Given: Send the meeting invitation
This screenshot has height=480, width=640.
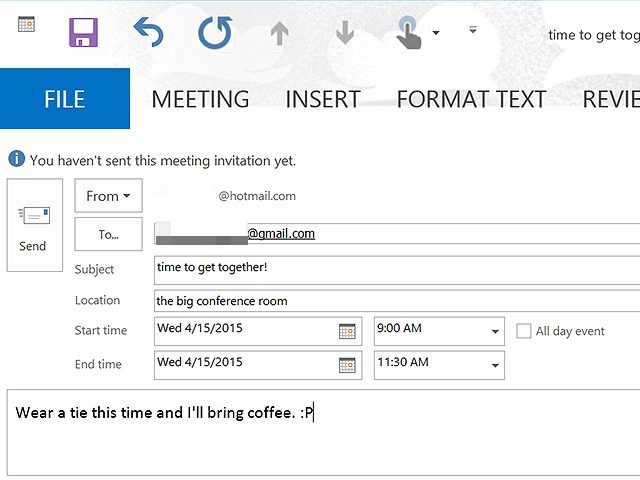Looking at the screenshot, I should 34,225.
